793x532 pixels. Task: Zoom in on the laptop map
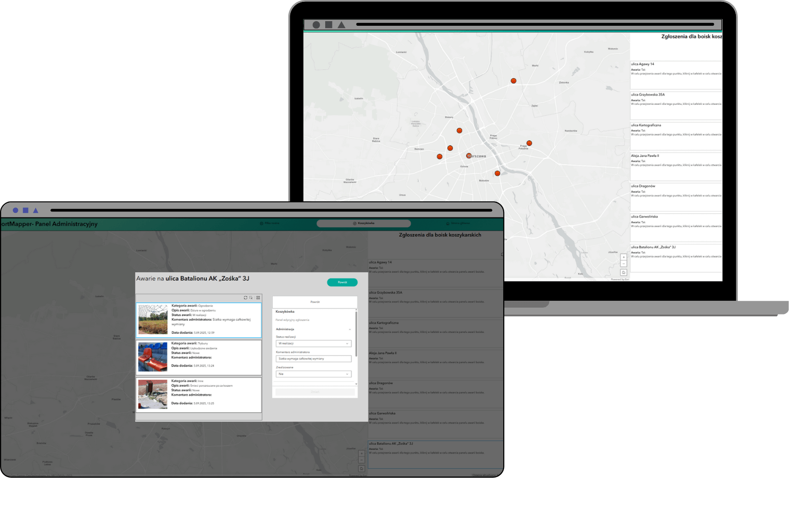(623, 257)
